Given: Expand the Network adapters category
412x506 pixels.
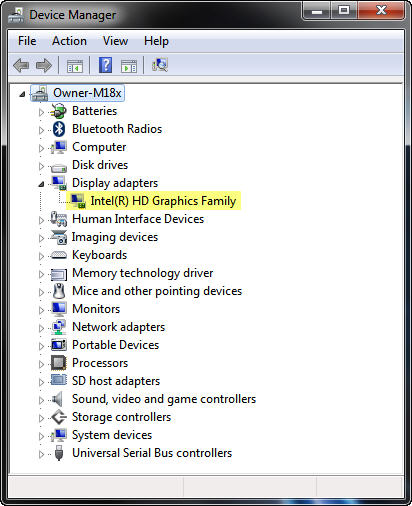Looking at the screenshot, I should (41, 328).
